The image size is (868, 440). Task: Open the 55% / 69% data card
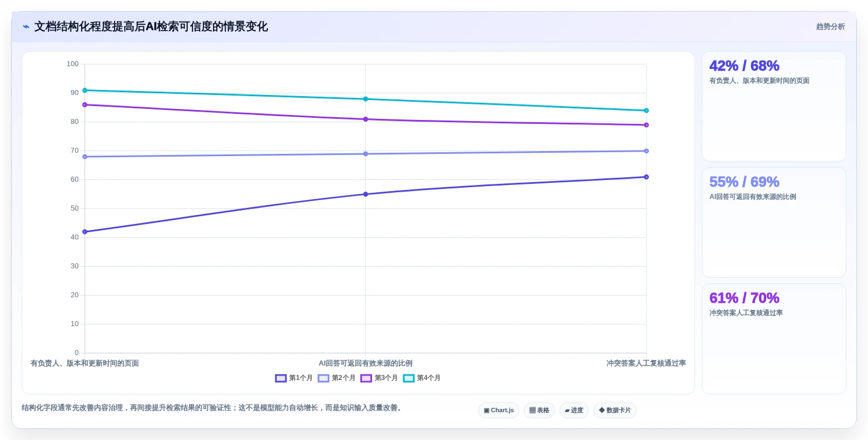point(774,223)
